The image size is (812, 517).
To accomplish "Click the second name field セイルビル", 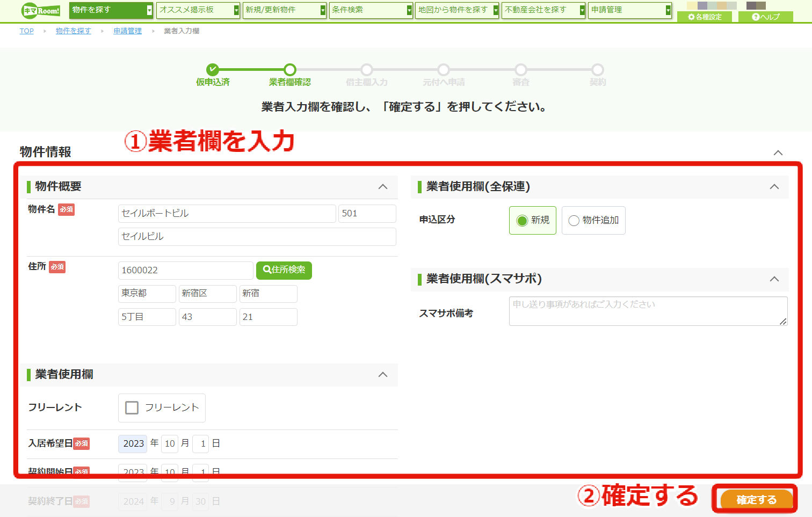I will [x=257, y=237].
